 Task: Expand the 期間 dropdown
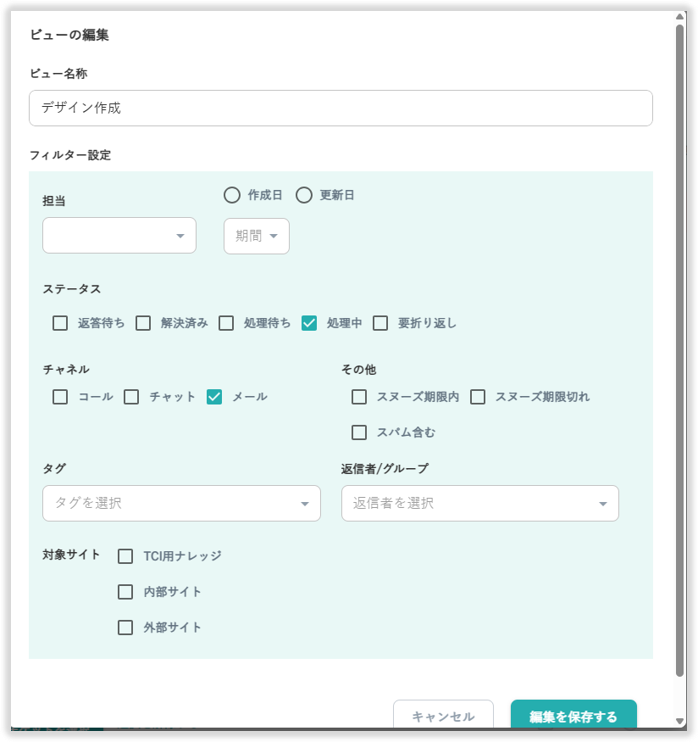coord(256,236)
